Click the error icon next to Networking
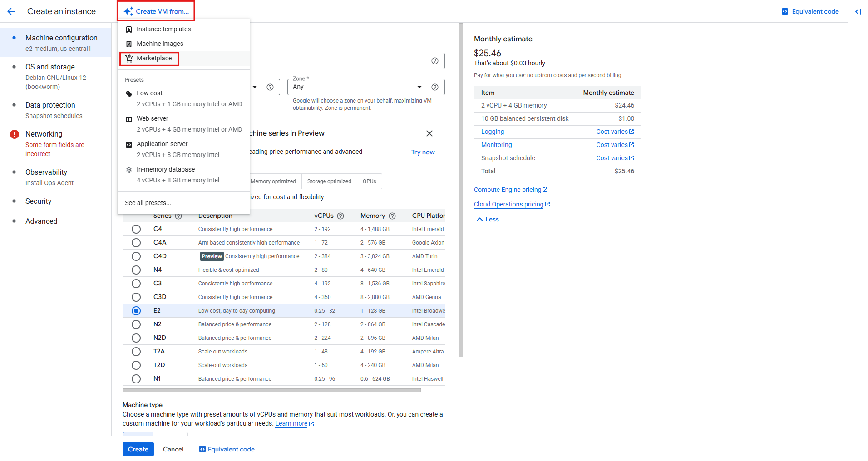The width and height of the screenshot is (868, 461). coord(14,134)
